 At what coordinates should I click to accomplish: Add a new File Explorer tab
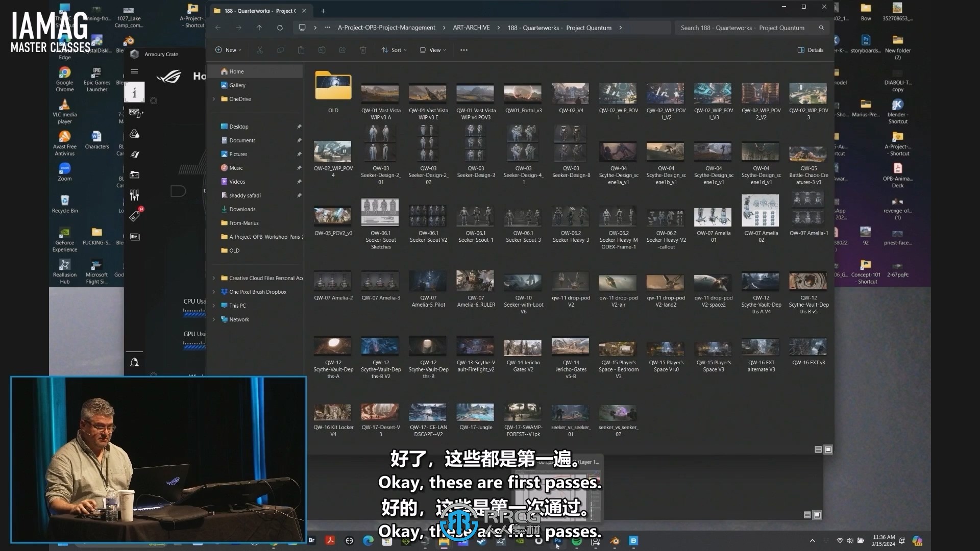coord(323,11)
